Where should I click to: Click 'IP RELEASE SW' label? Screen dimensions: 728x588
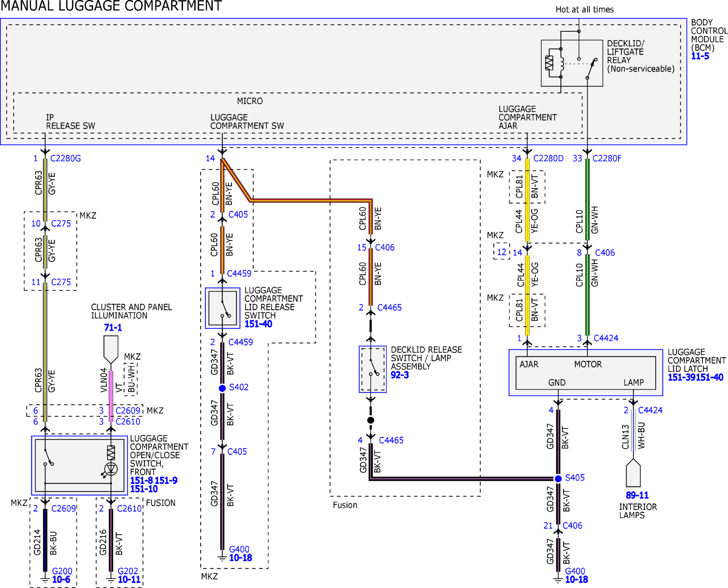coord(70,122)
